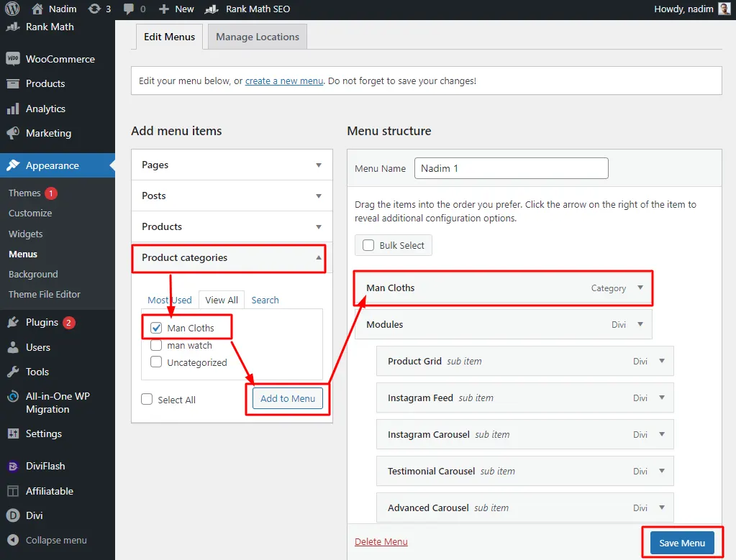Enable the Bulk Select checkbox

(x=368, y=245)
